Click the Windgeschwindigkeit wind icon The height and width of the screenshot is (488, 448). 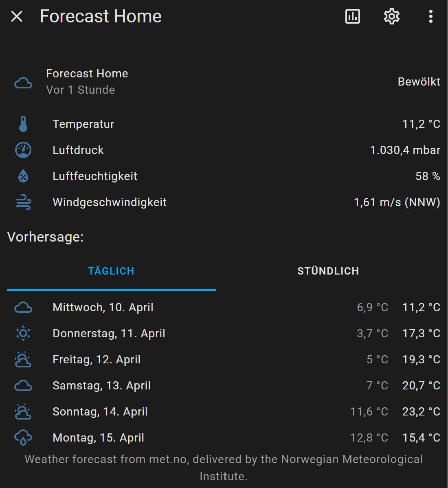[x=23, y=202]
